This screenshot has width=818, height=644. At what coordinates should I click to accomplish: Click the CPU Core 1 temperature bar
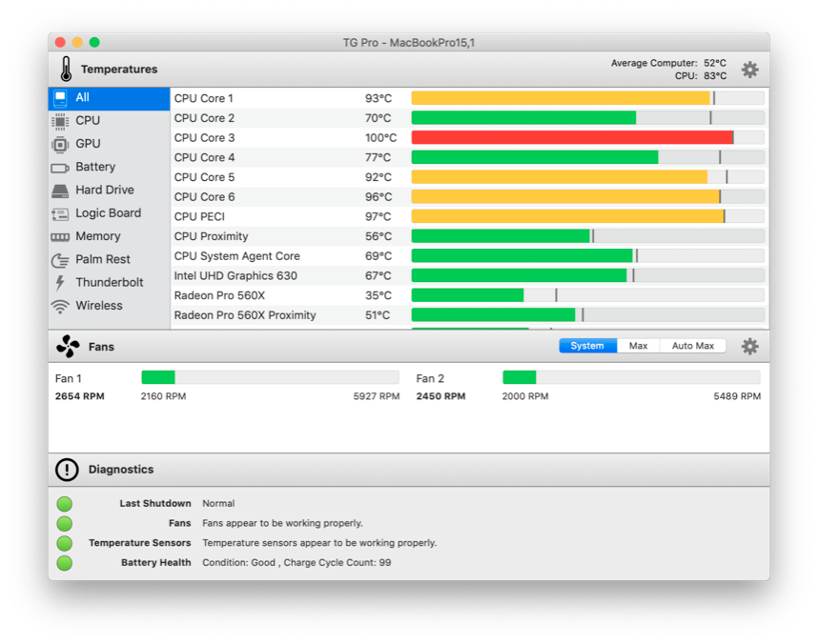588,98
